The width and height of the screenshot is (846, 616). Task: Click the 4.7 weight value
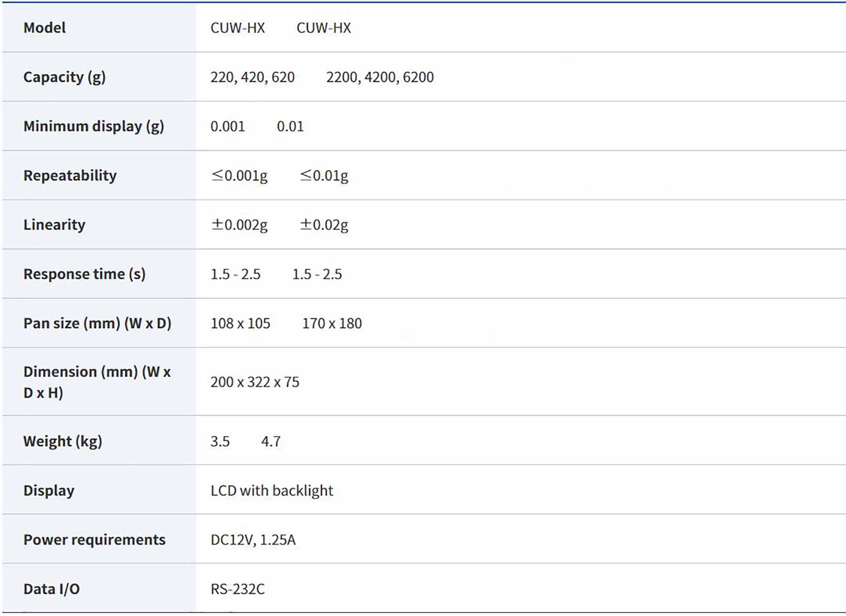click(x=271, y=441)
